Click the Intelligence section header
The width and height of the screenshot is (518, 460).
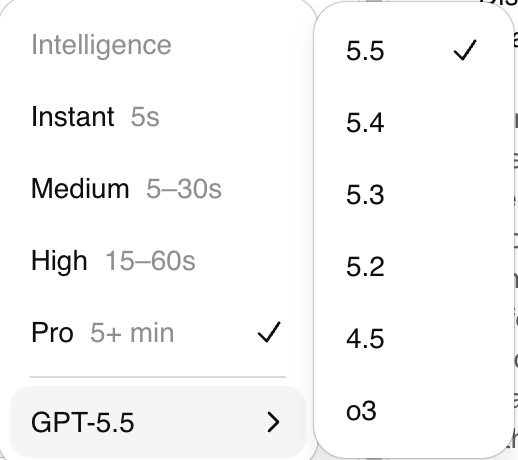(101, 45)
